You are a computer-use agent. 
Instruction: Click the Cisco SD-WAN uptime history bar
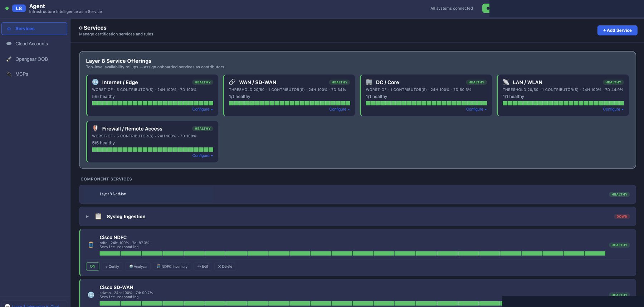tap(301, 303)
